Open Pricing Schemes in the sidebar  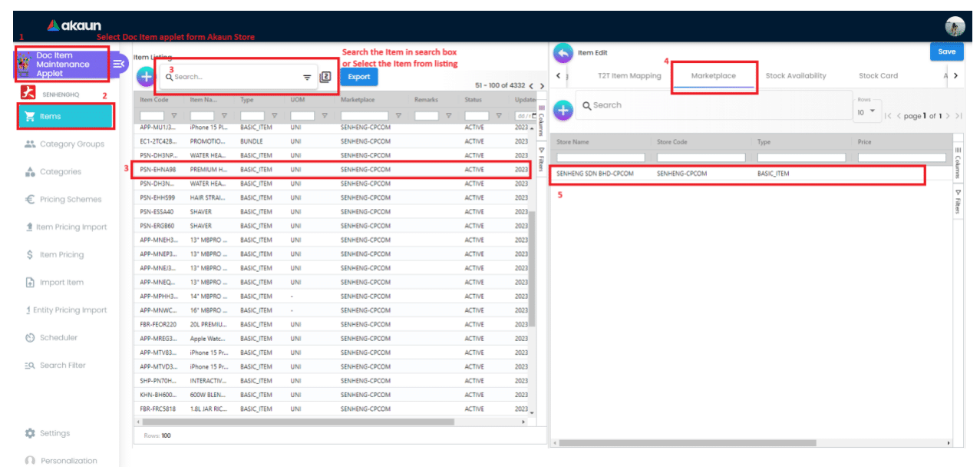click(70, 200)
